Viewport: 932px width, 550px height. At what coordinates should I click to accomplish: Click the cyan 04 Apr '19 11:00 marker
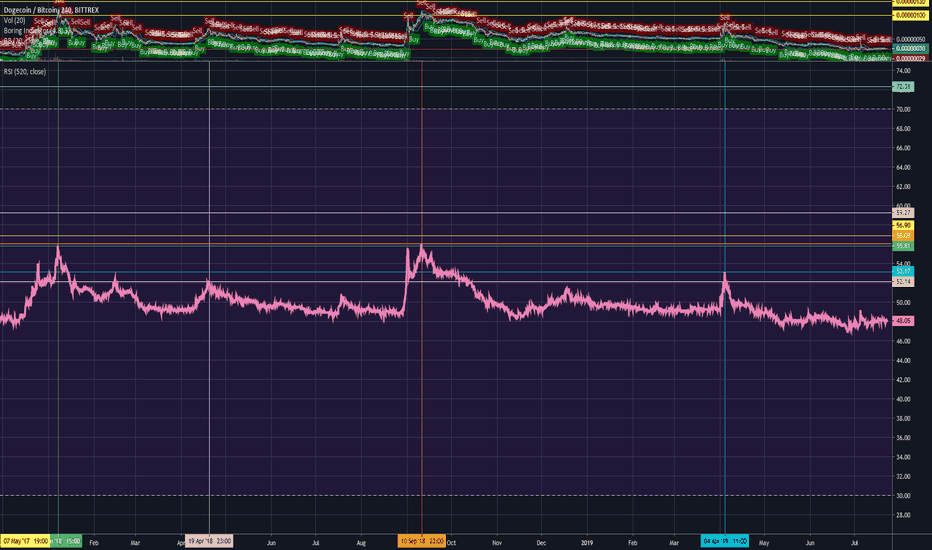click(x=725, y=541)
